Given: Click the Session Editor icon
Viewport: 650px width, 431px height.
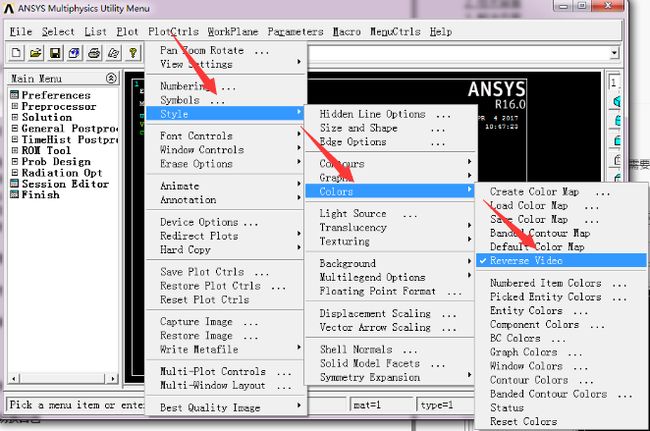Looking at the screenshot, I should 15,184.
